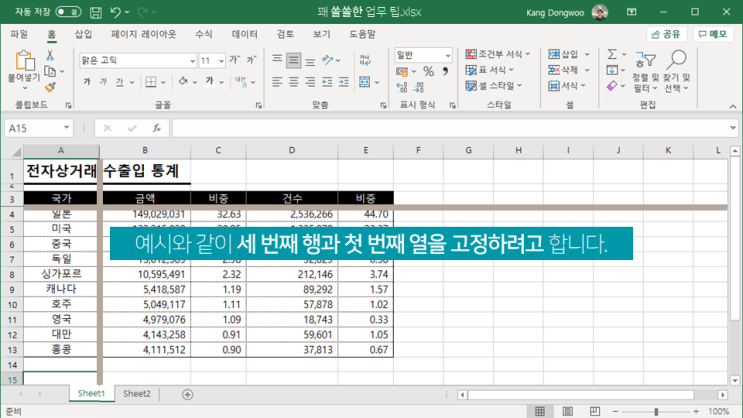Expand the Name Box dropdown

pyautogui.click(x=66, y=127)
